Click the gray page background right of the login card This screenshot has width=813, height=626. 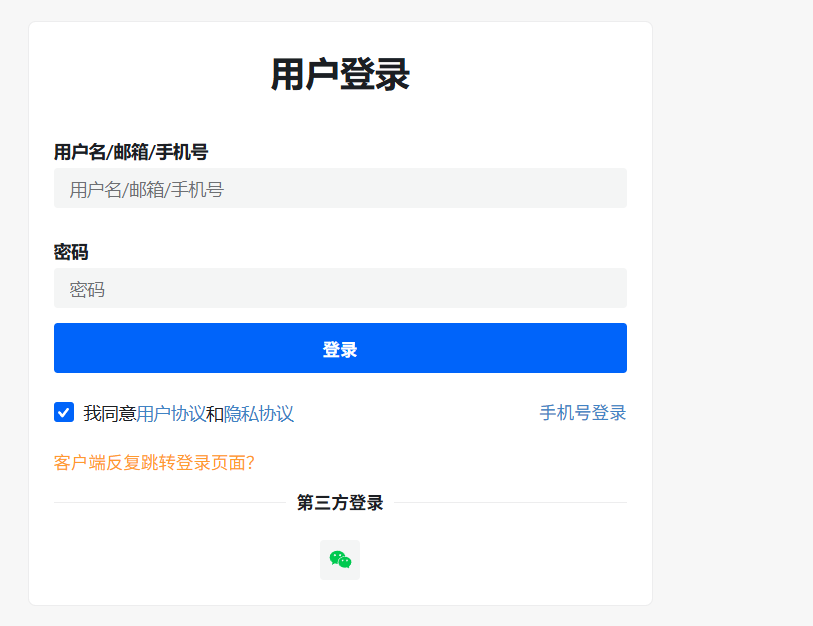click(732, 300)
